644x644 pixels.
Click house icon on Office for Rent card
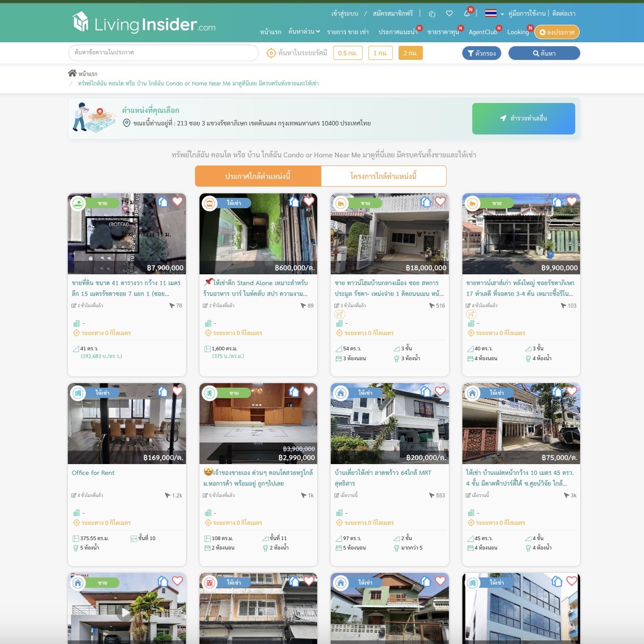[163, 391]
